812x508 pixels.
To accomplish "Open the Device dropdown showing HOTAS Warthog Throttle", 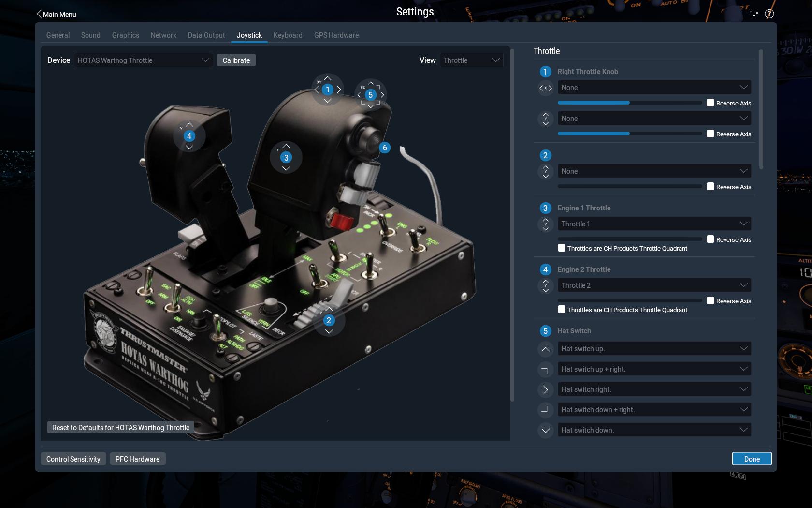I will click(x=143, y=60).
